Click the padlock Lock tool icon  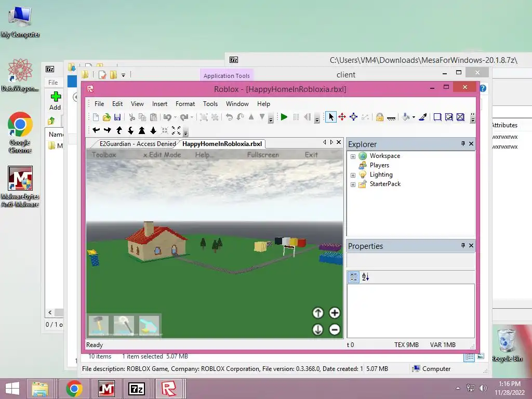pos(380,117)
